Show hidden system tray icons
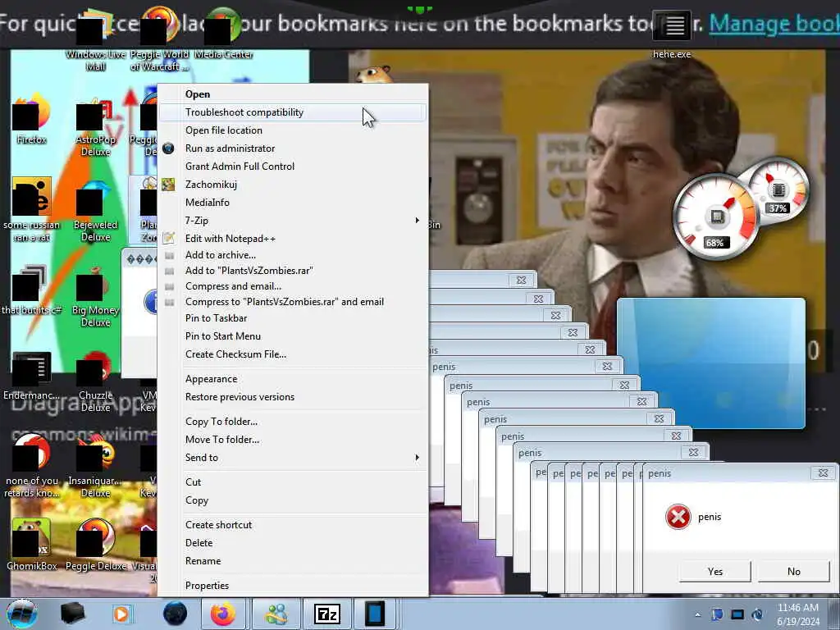Image resolution: width=840 pixels, height=630 pixels. [x=697, y=615]
